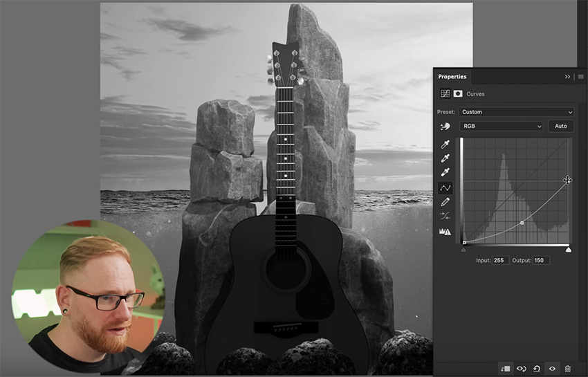Open the Properties panel flyout menu

tap(581, 77)
